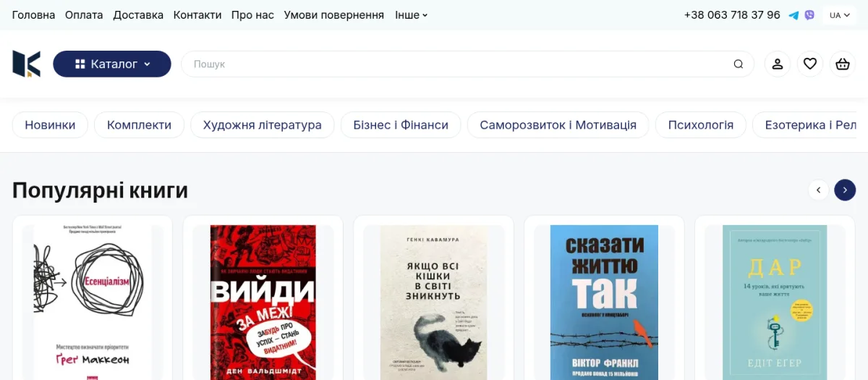Open the UA language selector
Image resolution: width=868 pixels, height=380 pixels.
839,15
